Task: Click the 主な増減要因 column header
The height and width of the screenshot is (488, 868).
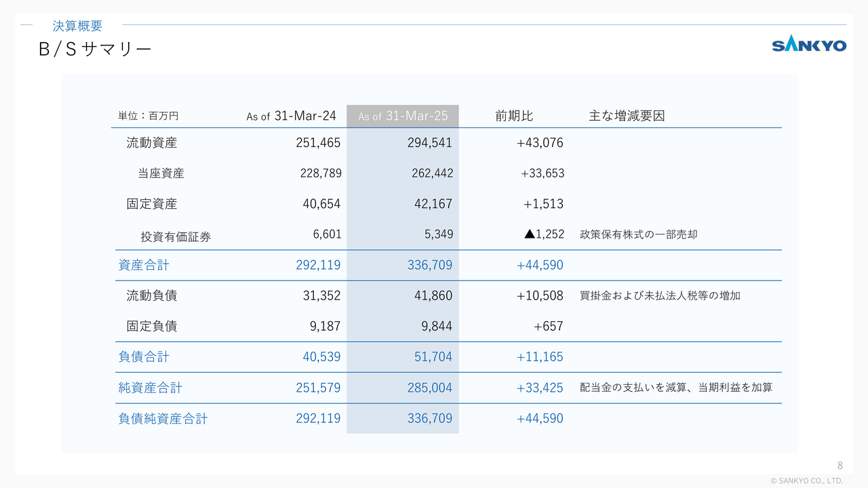Action: [627, 116]
